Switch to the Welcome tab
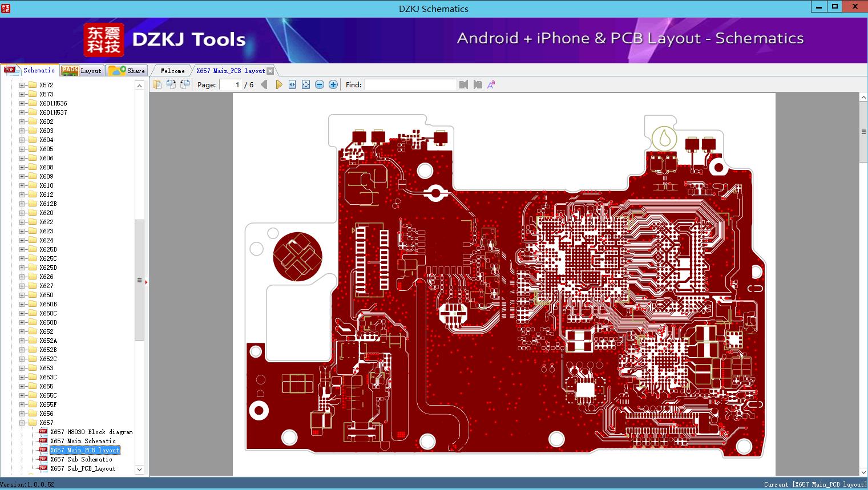This screenshot has width=868, height=490. coord(172,70)
